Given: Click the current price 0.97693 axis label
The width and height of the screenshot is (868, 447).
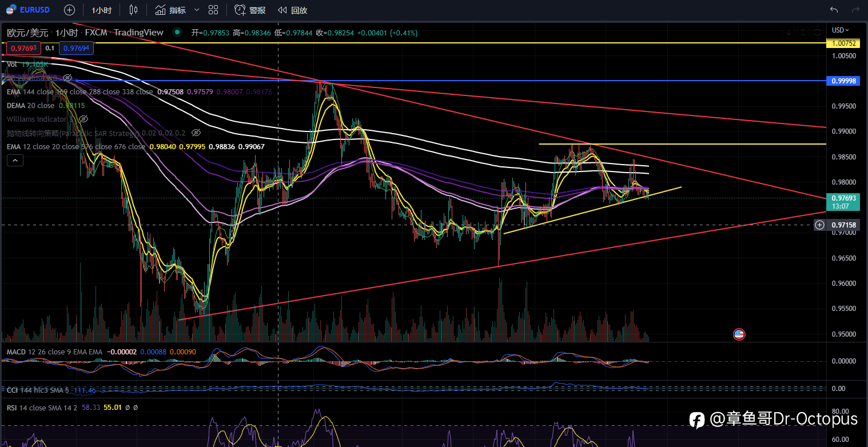Looking at the screenshot, I should 844,198.
